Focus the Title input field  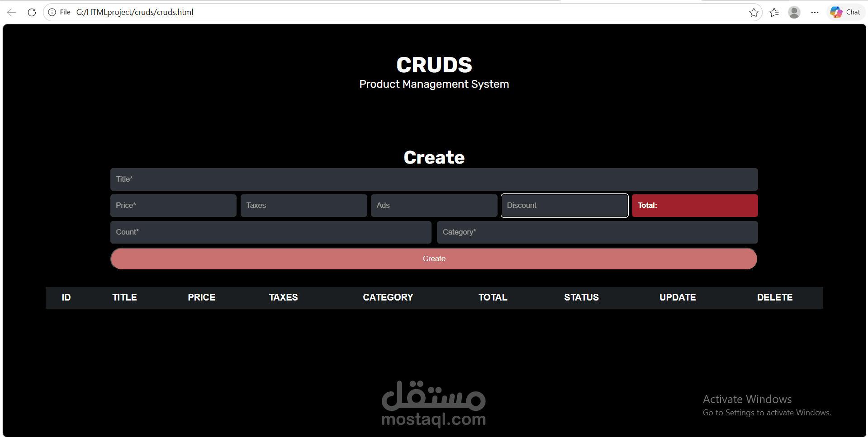pyautogui.click(x=434, y=179)
